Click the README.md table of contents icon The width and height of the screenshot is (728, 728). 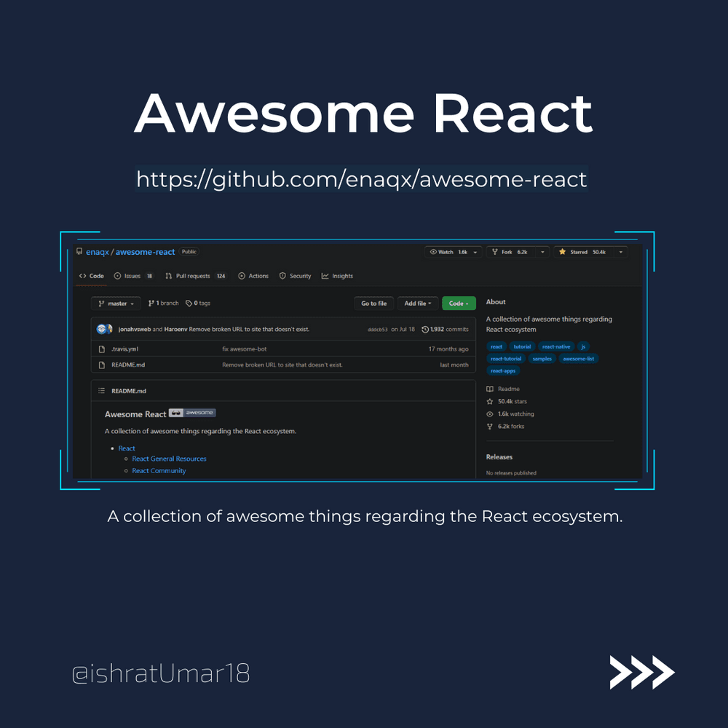(102, 391)
